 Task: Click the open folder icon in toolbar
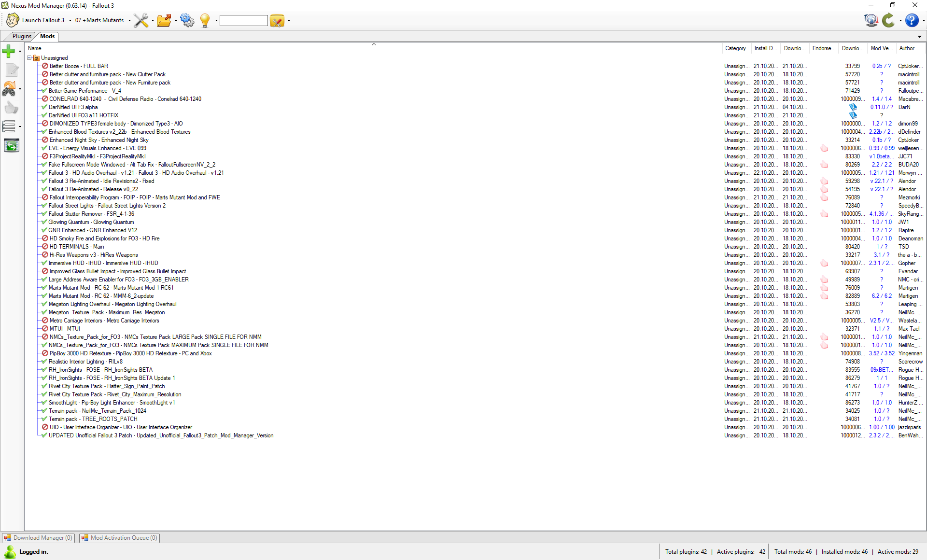tap(164, 20)
